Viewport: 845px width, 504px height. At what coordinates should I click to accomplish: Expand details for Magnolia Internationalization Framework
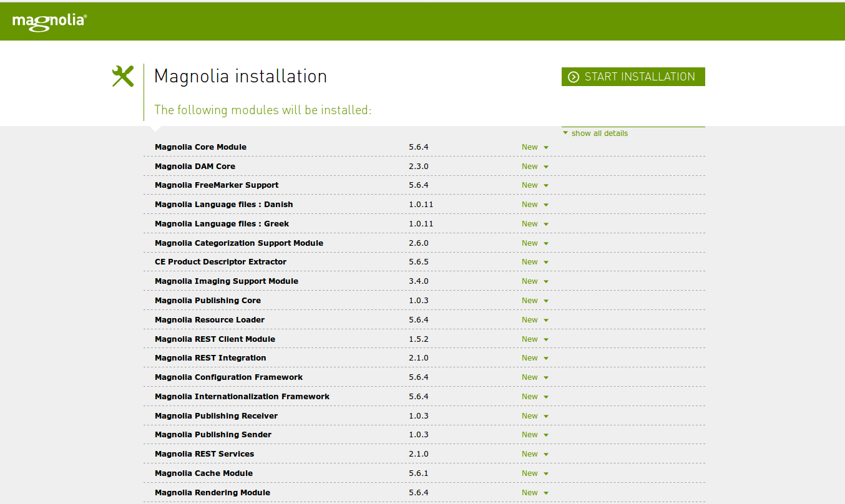(x=535, y=397)
